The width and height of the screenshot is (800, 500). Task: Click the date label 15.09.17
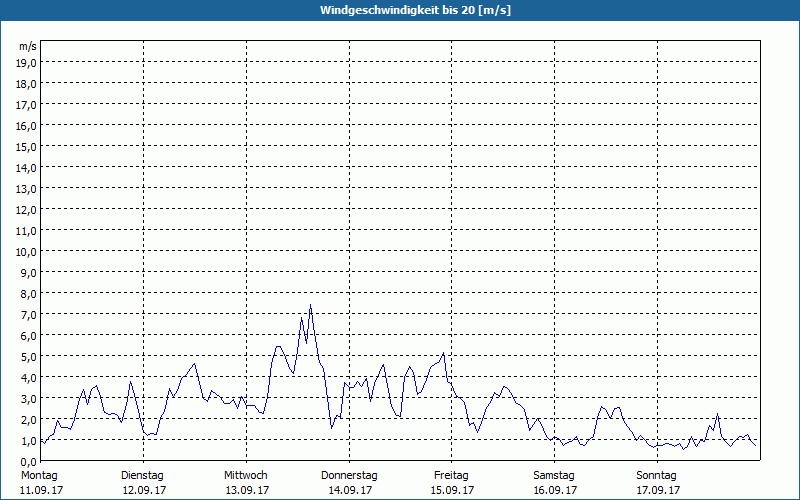click(x=452, y=490)
